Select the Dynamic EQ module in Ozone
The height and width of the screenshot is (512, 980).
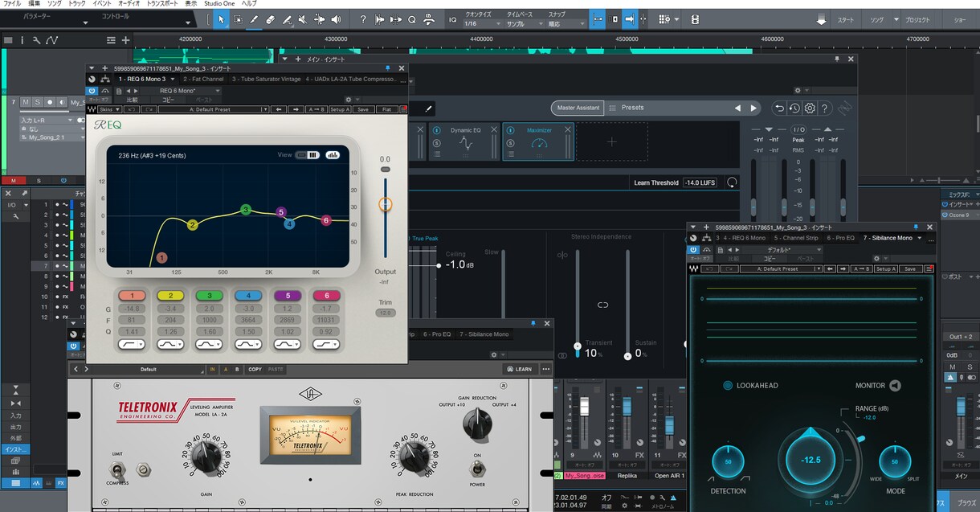point(464,141)
